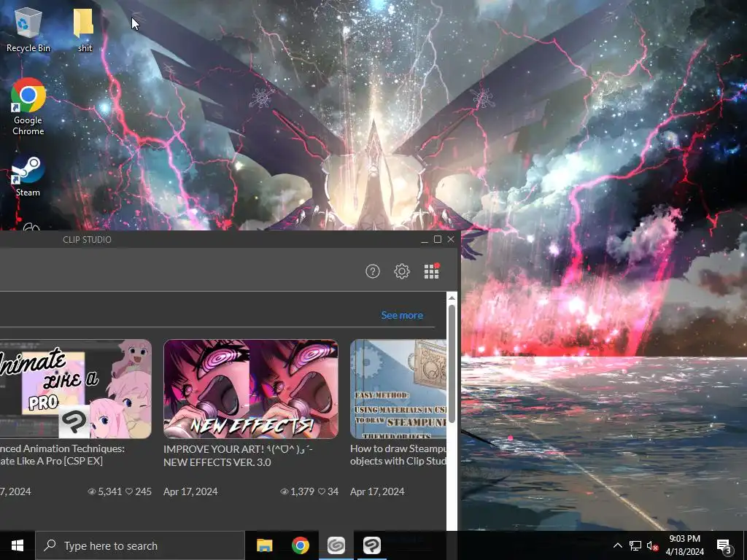The image size is (747, 560).
Task: Switch to Clip Studio Paint taskbar icon
Action: tap(371, 545)
